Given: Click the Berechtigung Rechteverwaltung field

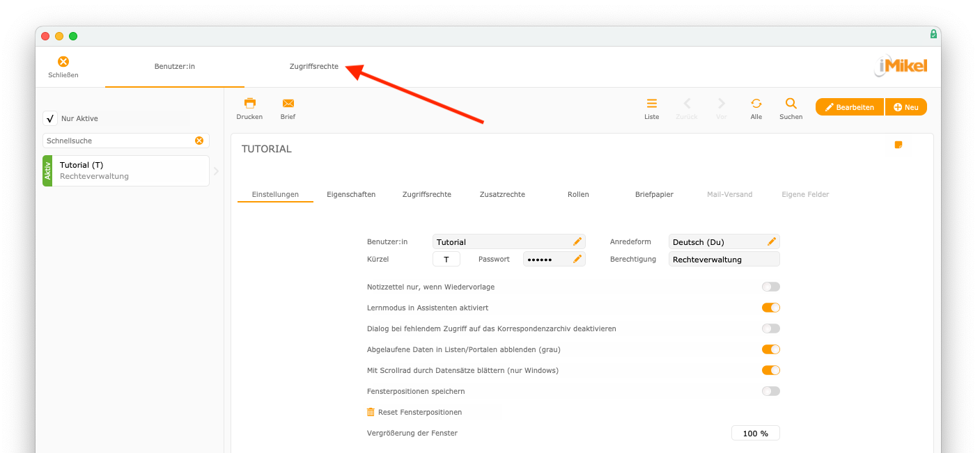Looking at the screenshot, I should click(x=724, y=259).
